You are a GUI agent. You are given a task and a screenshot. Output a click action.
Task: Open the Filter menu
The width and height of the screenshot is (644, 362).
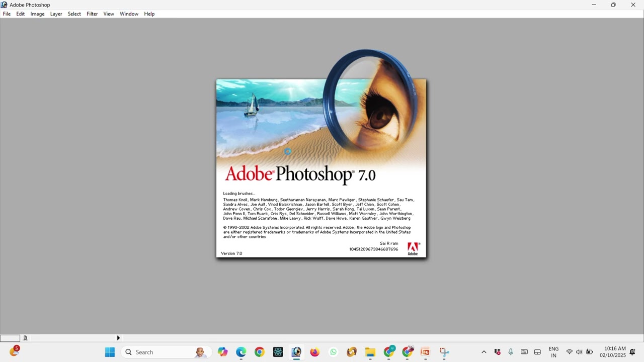[x=92, y=14]
